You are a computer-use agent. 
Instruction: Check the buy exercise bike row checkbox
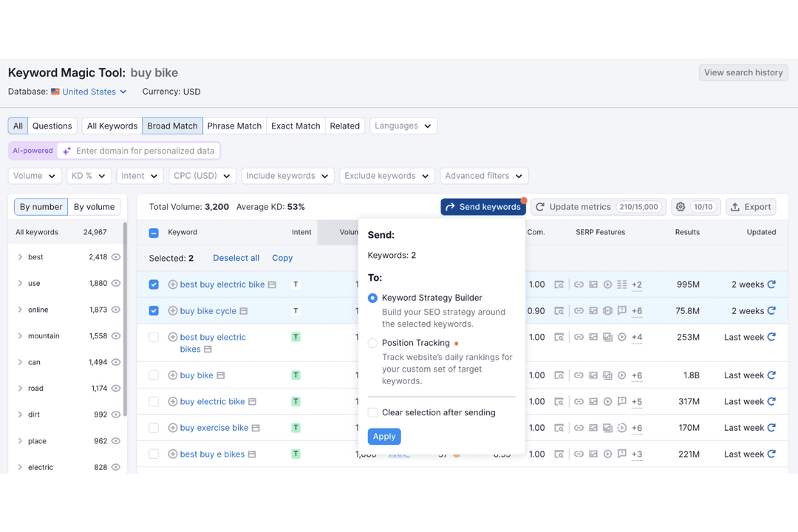tap(154, 428)
